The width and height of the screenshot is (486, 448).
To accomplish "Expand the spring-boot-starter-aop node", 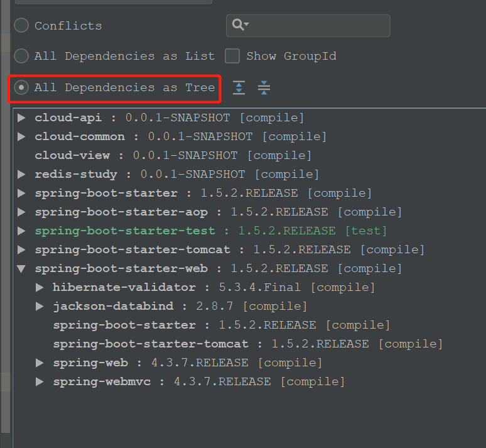I will click(x=21, y=212).
